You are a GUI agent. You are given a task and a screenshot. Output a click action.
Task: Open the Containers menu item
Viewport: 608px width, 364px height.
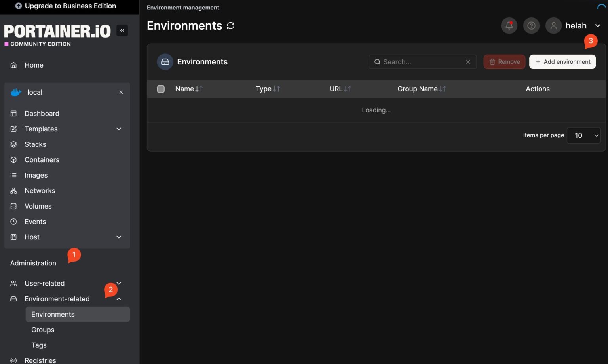point(42,160)
